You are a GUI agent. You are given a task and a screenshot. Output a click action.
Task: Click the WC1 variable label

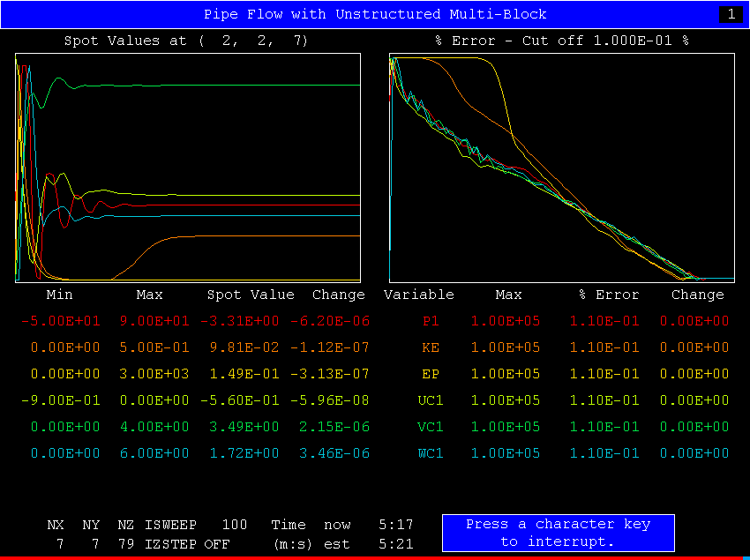[431, 453]
